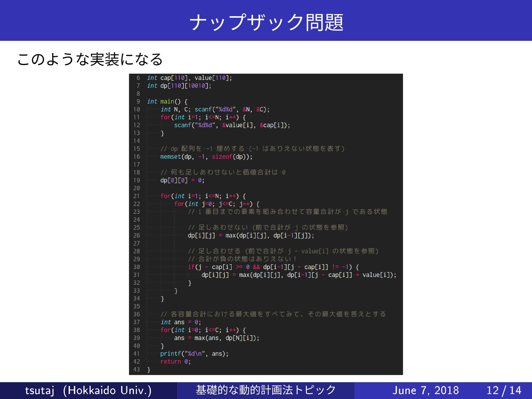Click the subtitle text このような実装になる
532x399 pixels.
pyautogui.click(x=90, y=59)
